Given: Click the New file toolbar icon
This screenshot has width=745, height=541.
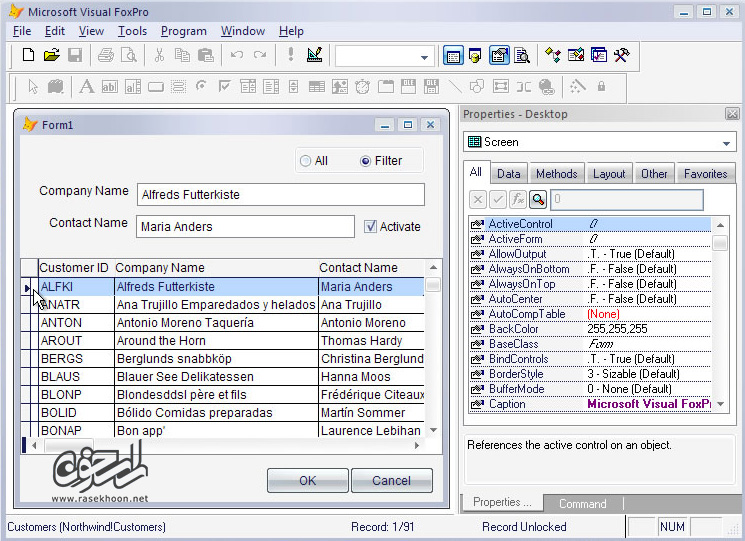Looking at the screenshot, I should [x=28, y=55].
